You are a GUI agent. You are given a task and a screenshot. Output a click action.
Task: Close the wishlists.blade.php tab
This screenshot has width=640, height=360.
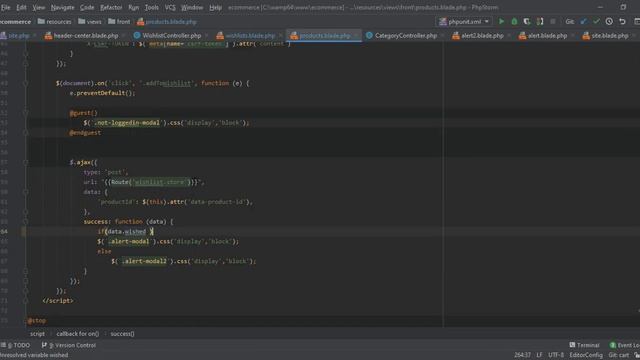(281, 36)
